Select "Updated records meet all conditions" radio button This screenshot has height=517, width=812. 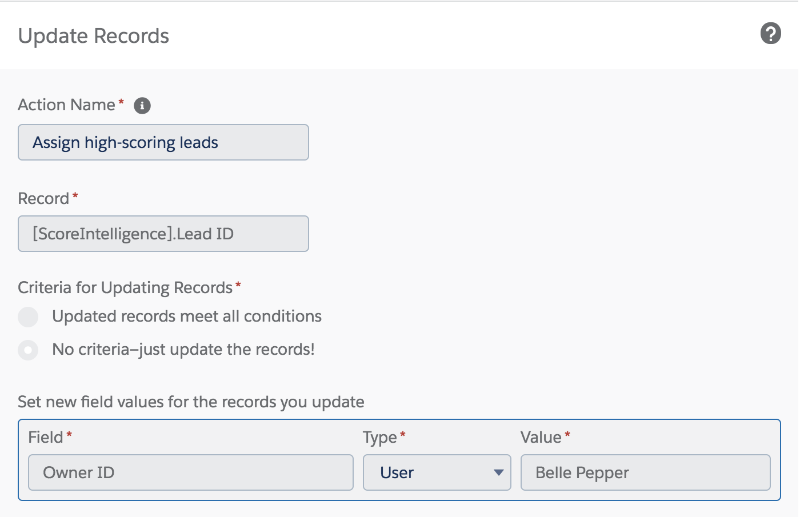28,316
